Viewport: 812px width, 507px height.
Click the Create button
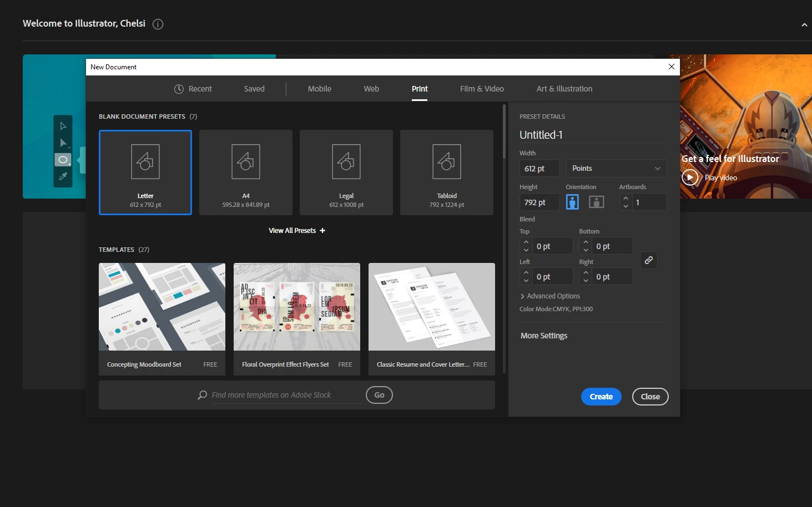[601, 397]
